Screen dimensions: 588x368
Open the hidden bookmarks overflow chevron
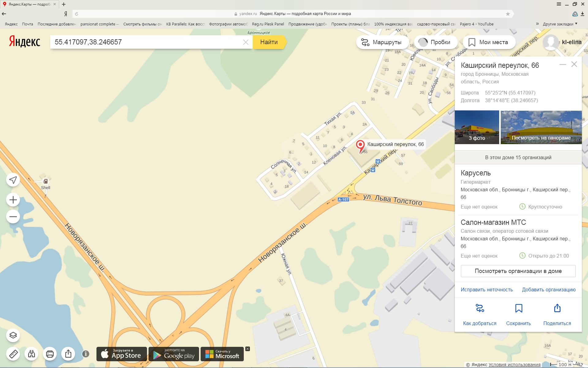(x=537, y=24)
